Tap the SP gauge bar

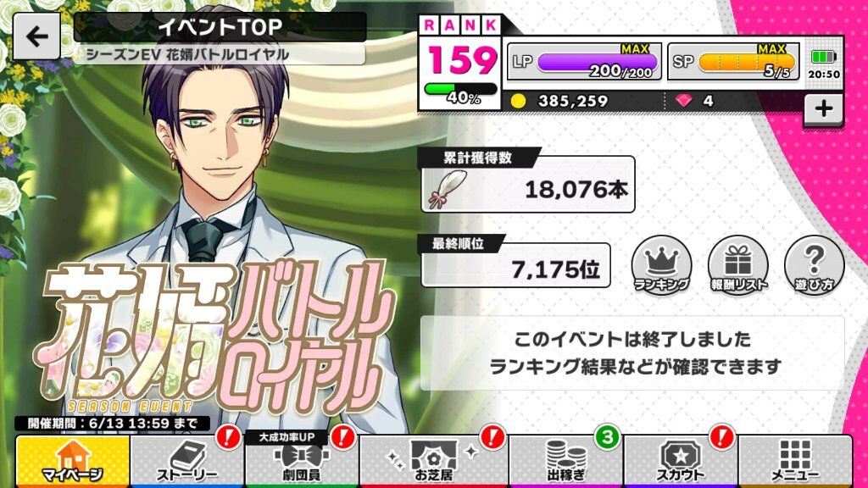[x=733, y=61]
